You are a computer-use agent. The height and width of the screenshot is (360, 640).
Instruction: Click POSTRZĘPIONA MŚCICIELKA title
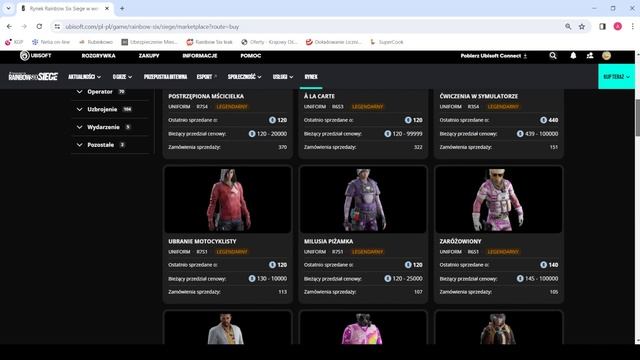pos(206,96)
